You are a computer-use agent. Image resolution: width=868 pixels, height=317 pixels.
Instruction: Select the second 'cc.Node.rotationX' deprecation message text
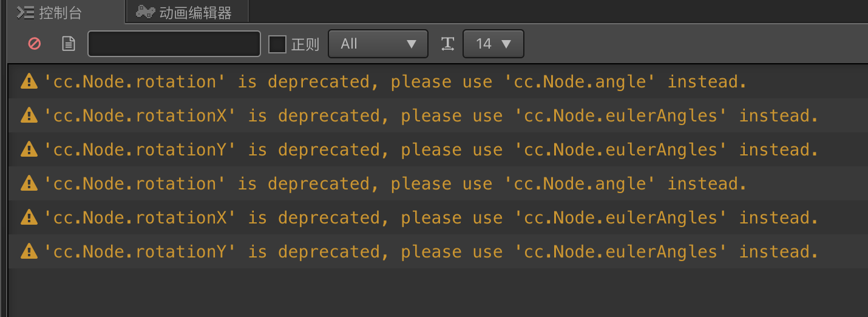click(x=430, y=217)
